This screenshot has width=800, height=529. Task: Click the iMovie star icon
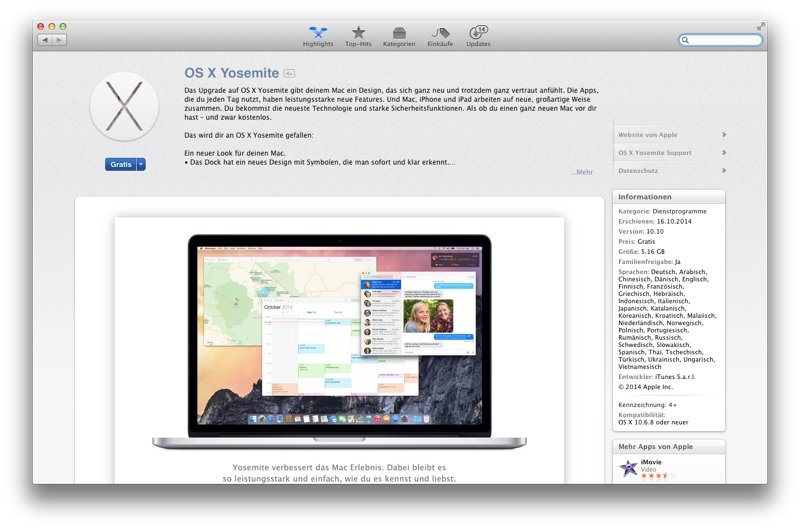(x=628, y=468)
